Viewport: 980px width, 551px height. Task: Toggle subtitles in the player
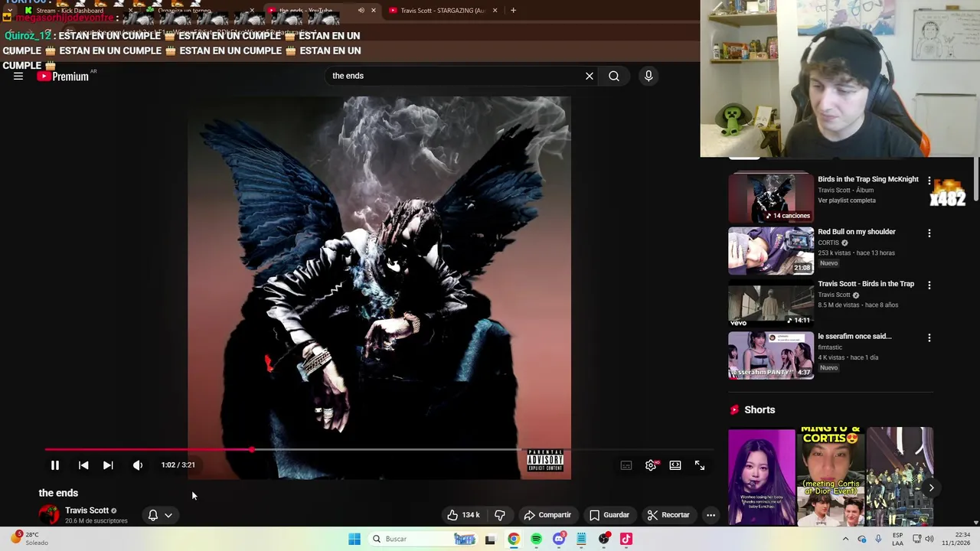(626, 465)
